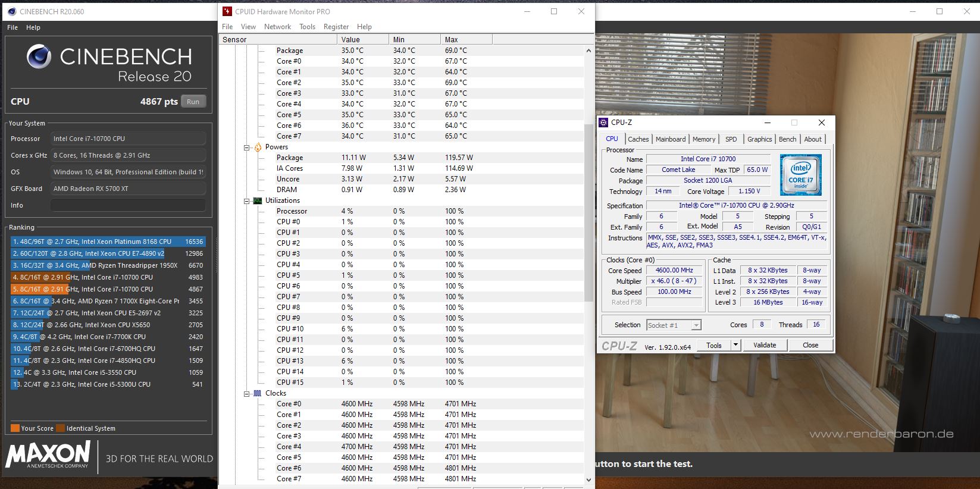Screen dimensions: 980x489
Task: Click the HWMonitor title bar icon
Action: (227, 11)
